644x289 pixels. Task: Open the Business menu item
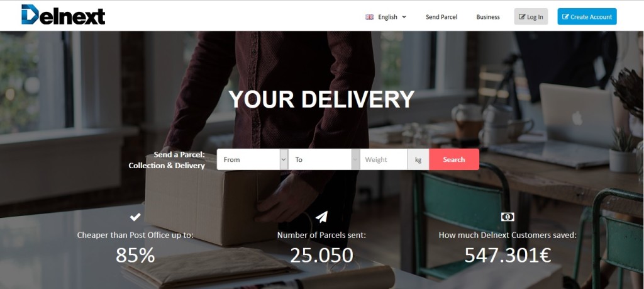click(x=488, y=17)
